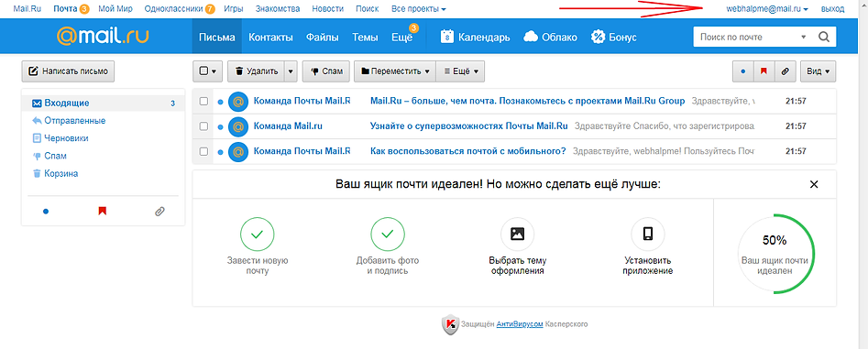Click avatar of Mail.Ru Group projects email
Screen dimensions: 868x349
pos(238,101)
